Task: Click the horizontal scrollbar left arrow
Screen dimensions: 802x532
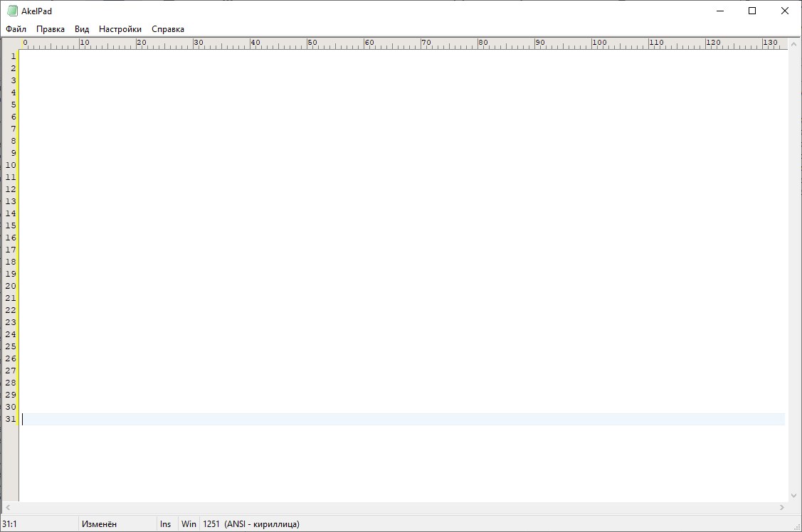Action: pos(6,508)
